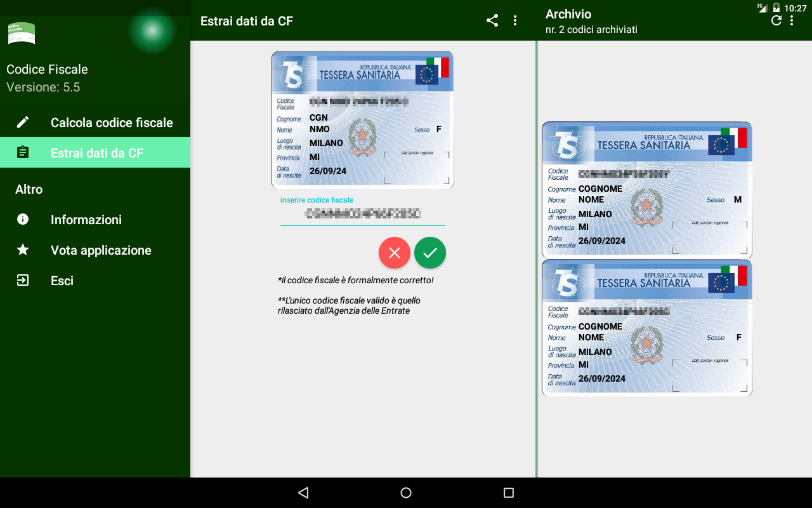
Task: Select the Estrai dati da CF menu entry
Action: click(95, 152)
